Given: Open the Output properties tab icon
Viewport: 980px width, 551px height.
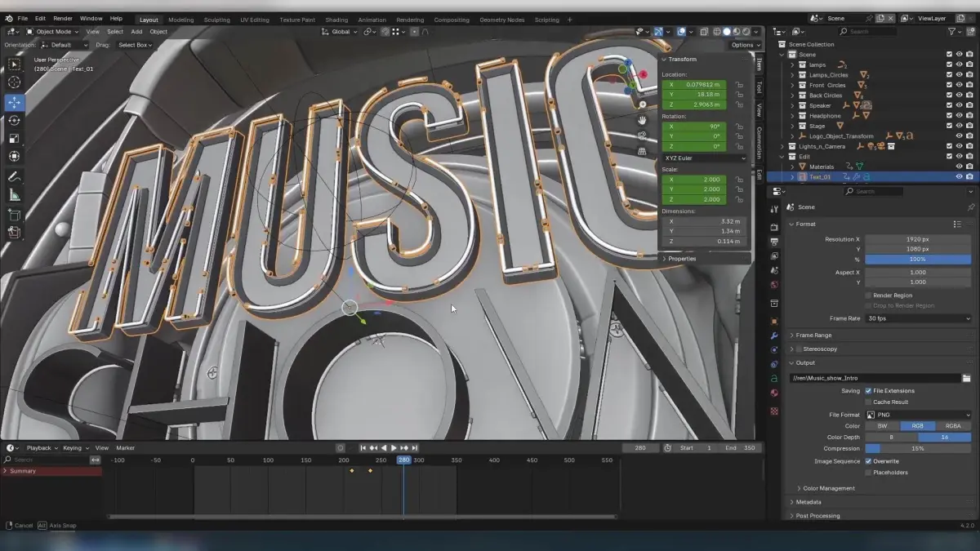Looking at the screenshot, I should click(774, 242).
